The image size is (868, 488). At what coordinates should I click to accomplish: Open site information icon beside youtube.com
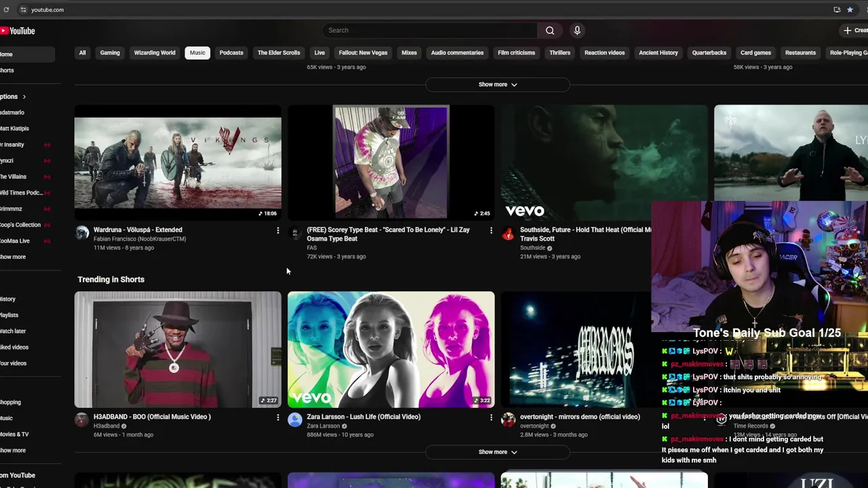click(x=23, y=9)
